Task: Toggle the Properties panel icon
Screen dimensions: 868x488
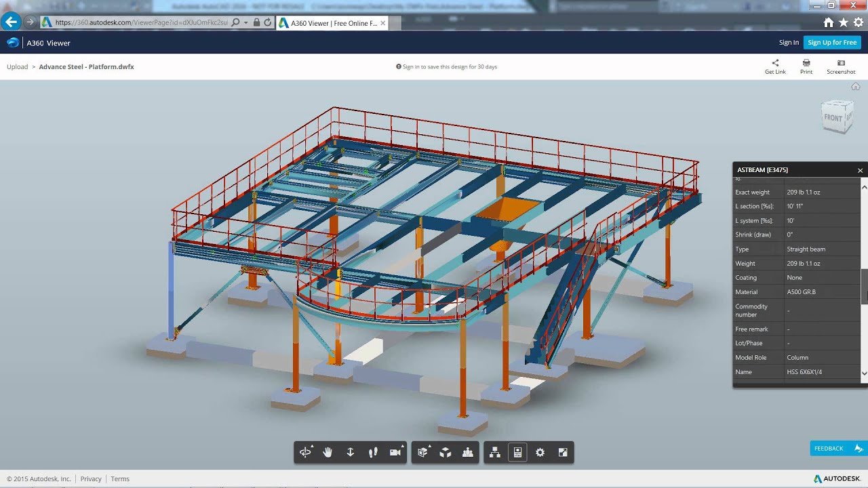Action: pos(517,452)
